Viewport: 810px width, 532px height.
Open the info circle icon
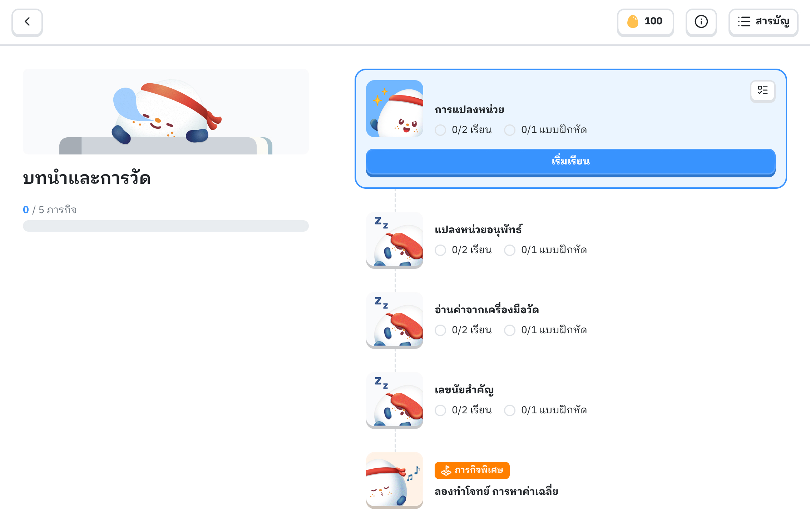[701, 22]
